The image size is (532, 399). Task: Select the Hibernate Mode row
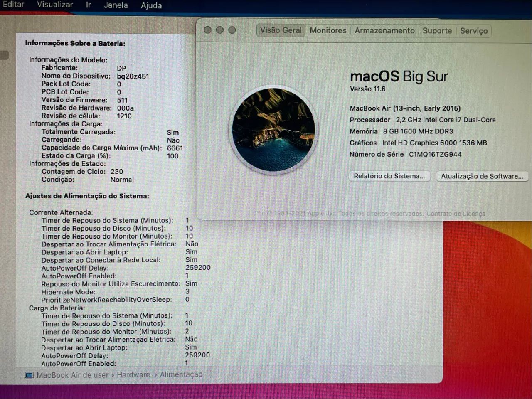[116, 292]
